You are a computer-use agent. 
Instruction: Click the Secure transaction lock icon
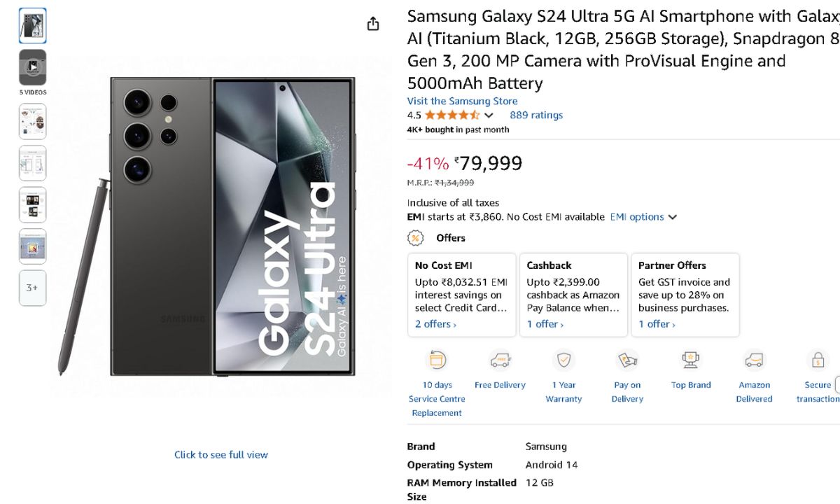pyautogui.click(x=818, y=360)
